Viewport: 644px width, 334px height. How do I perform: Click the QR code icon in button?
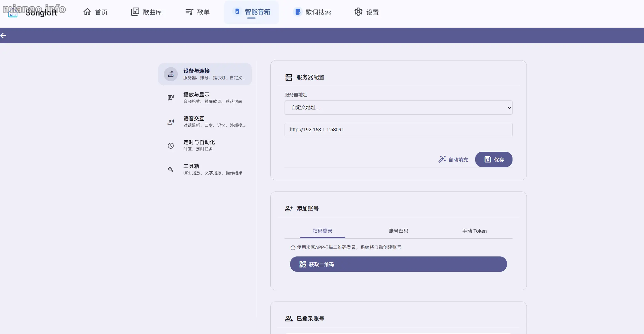pyautogui.click(x=303, y=264)
